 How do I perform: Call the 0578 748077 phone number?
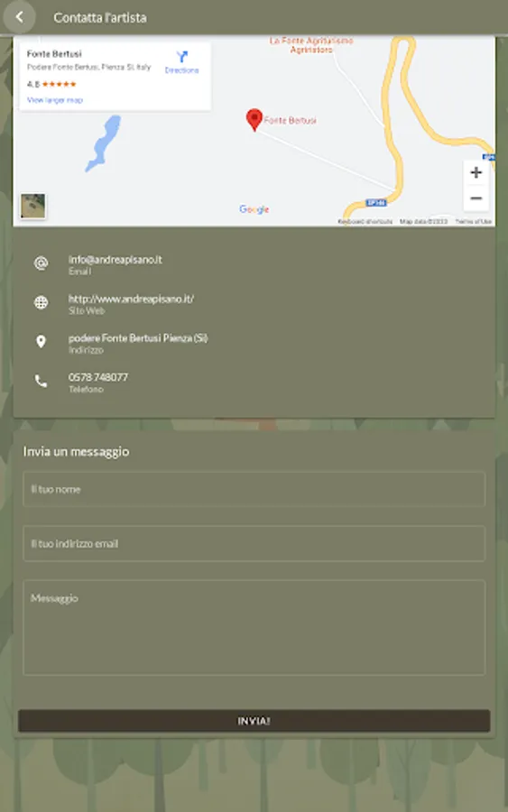click(x=97, y=377)
